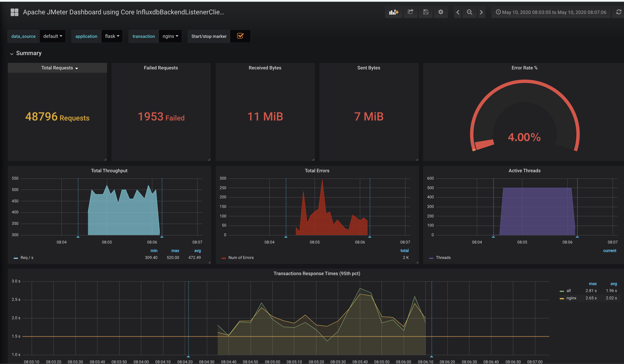Select the default data_source variable
Image resolution: width=624 pixels, height=364 pixels.
tap(52, 36)
